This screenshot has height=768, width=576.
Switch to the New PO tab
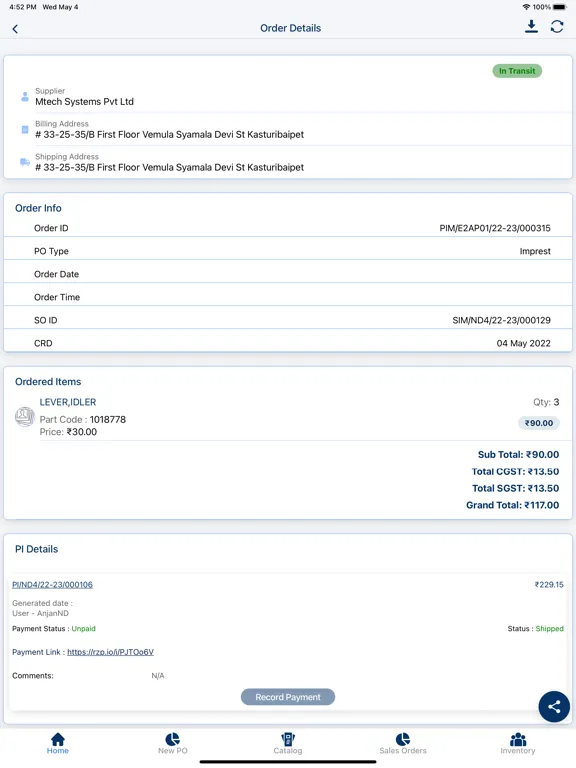173,743
